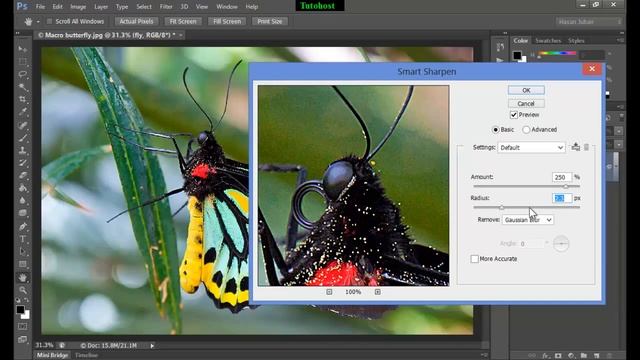Click the Print Size button
Viewport: 640px width, 360px height.
[269, 21]
